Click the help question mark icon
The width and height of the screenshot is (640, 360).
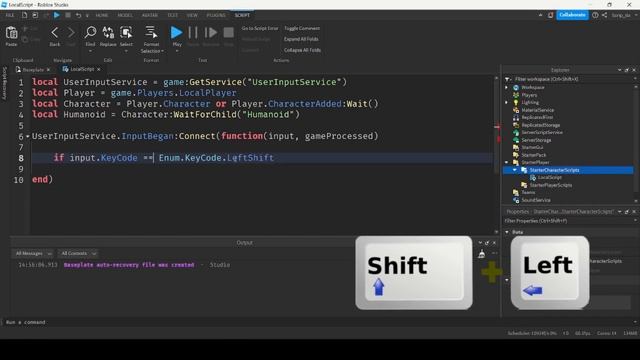595,15
